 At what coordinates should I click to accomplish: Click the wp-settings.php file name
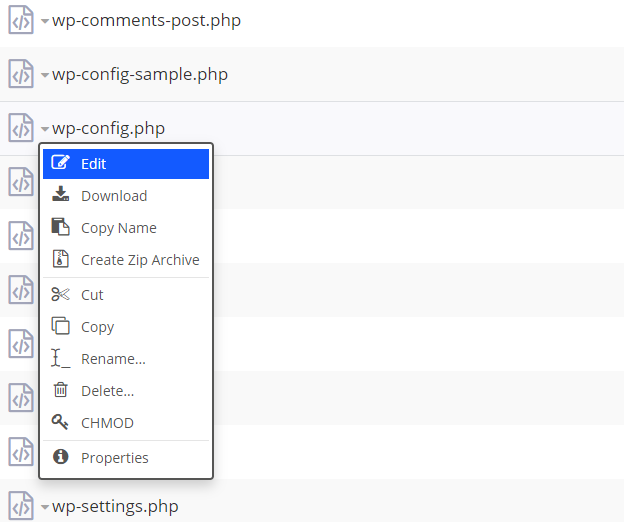point(115,507)
